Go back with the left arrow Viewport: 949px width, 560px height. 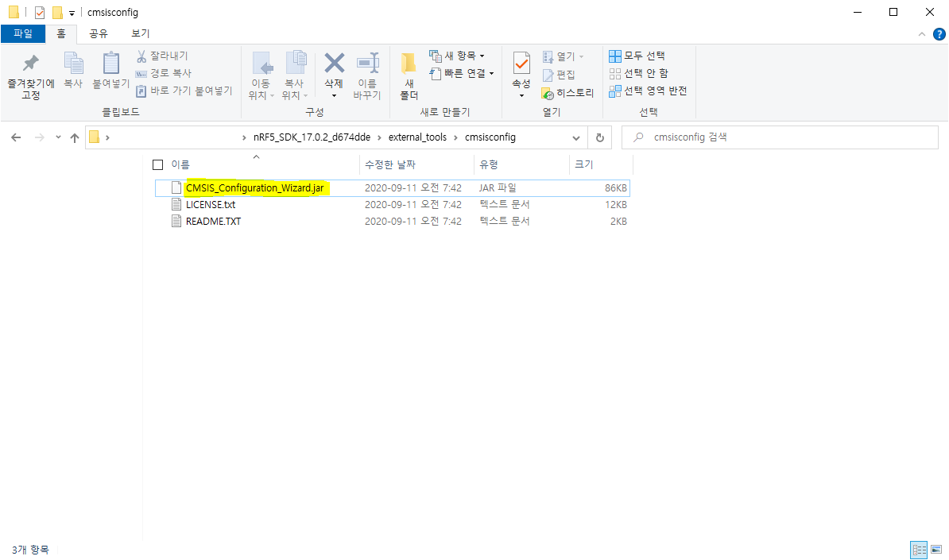coord(17,138)
